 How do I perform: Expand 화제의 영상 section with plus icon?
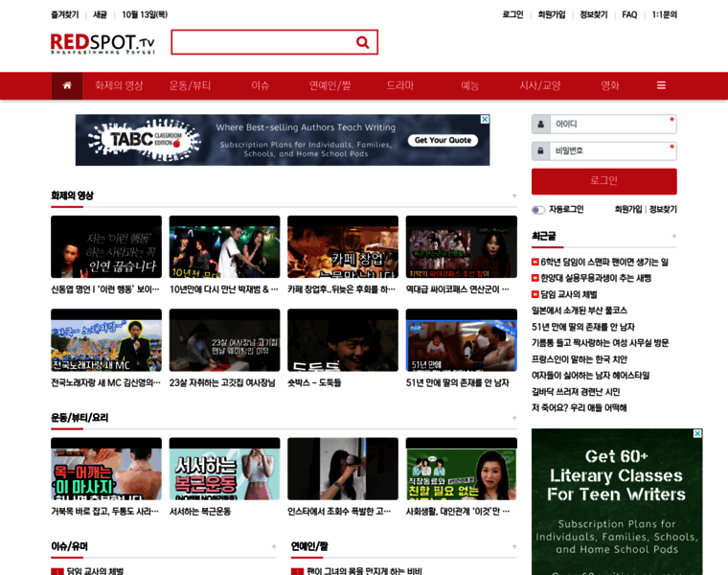pyautogui.click(x=514, y=195)
